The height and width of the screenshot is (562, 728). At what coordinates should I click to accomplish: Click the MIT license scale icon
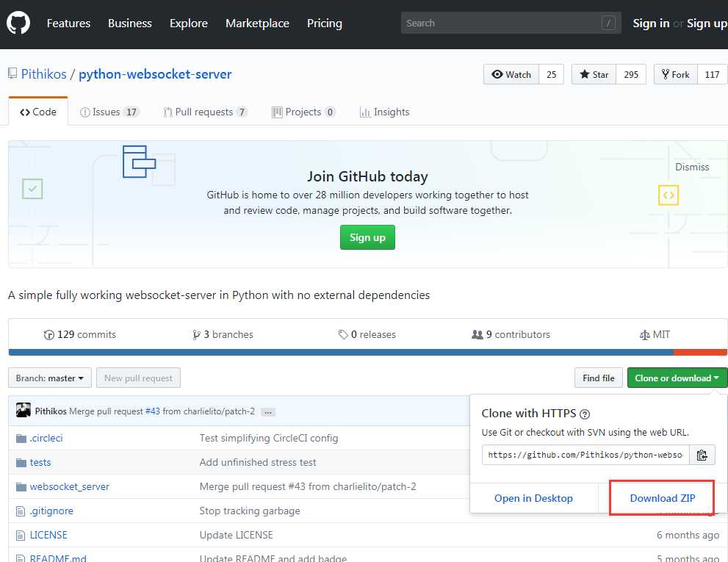point(644,335)
